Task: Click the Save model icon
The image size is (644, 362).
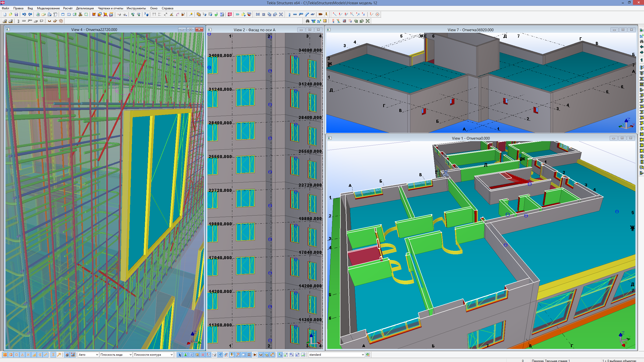Action: tap(16, 14)
